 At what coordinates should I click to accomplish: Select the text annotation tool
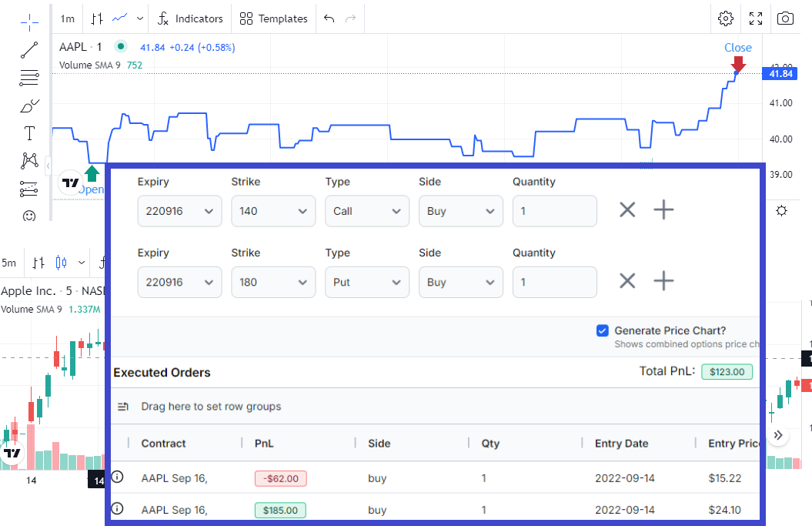[29, 133]
